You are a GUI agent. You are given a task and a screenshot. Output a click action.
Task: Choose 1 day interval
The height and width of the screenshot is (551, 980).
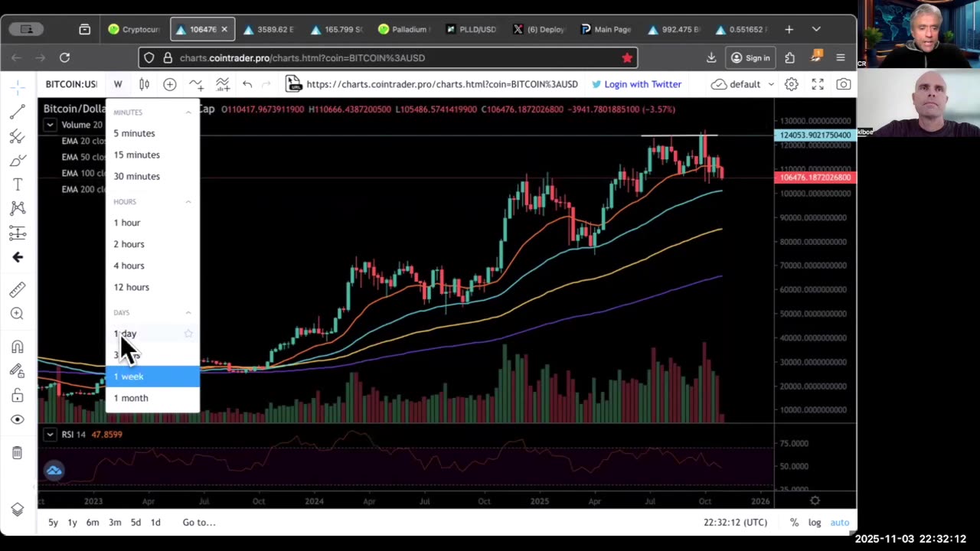152,334
